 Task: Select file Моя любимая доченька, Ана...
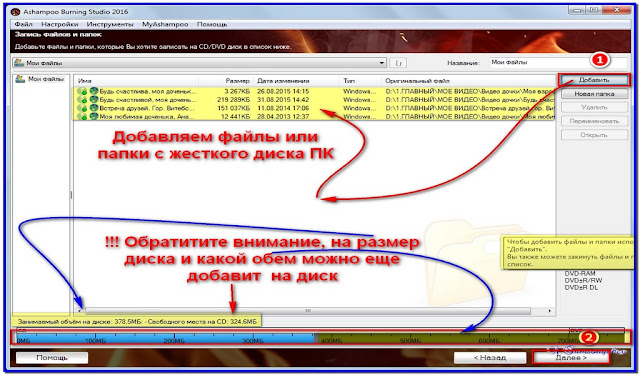pyautogui.click(x=148, y=117)
